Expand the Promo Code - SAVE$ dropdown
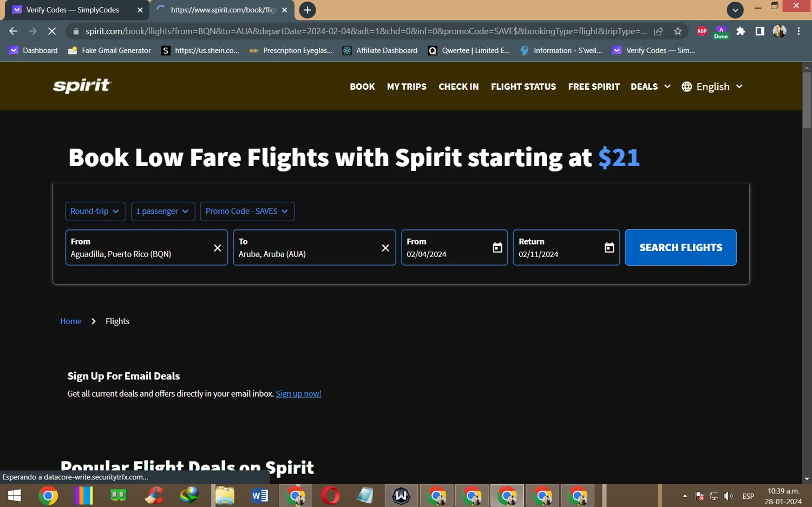This screenshot has width=812, height=507. pos(247,212)
